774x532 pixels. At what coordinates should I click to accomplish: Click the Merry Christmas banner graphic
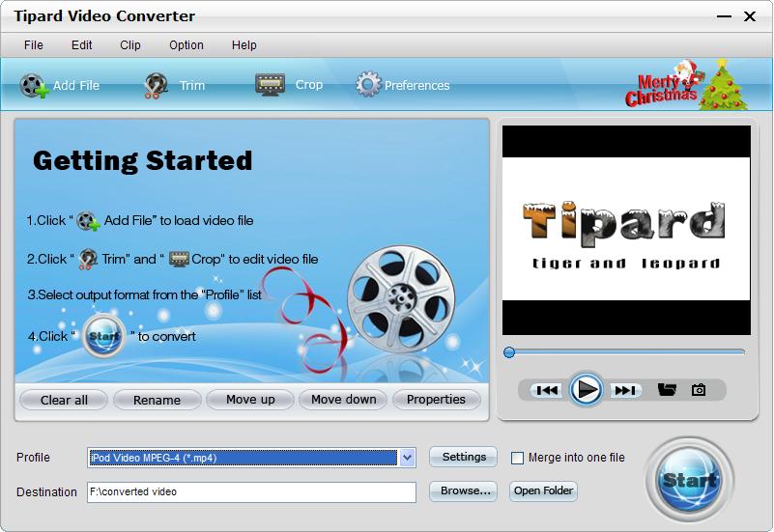pos(686,84)
